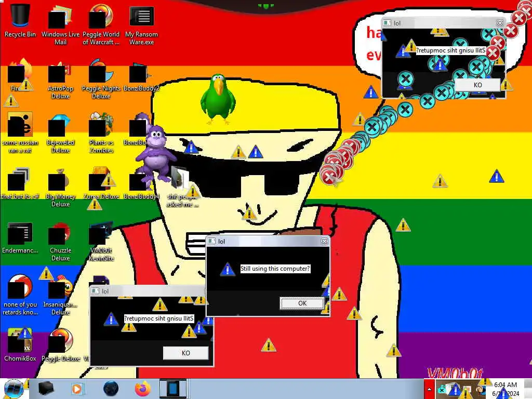
Task: Show hidden tray icons arrow
Action: click(x=429, y=389)
